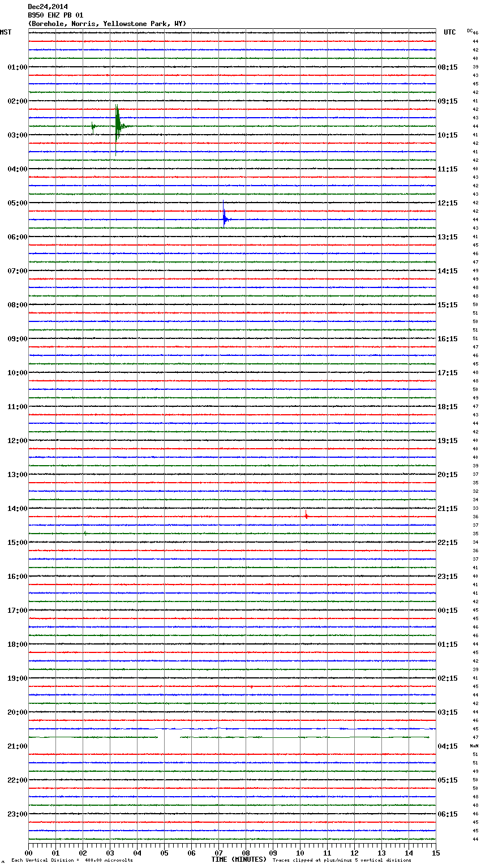This screenshot has width=481, height=868.
Task: Click the date header "Dec24,2014"
Action: [x=48, y=7]
